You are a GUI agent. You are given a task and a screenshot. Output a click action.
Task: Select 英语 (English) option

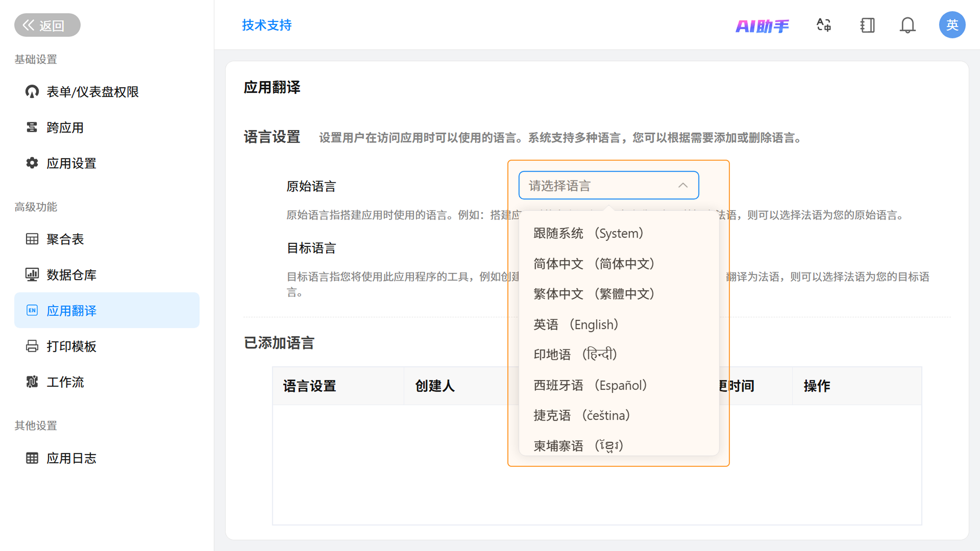click(x=619, y=324)
